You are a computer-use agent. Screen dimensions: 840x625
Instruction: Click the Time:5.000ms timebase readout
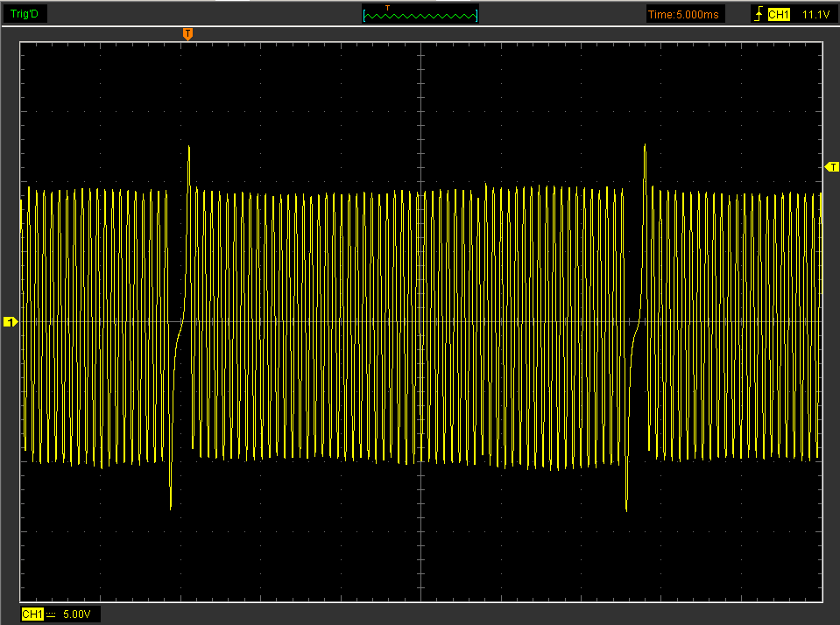point(685,14)
